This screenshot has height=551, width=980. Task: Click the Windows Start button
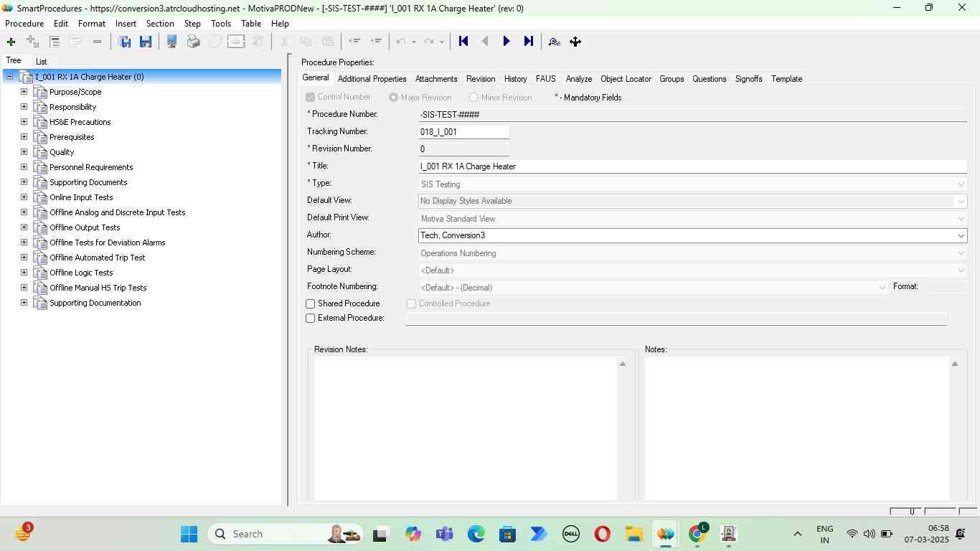(x=189, y=534)
